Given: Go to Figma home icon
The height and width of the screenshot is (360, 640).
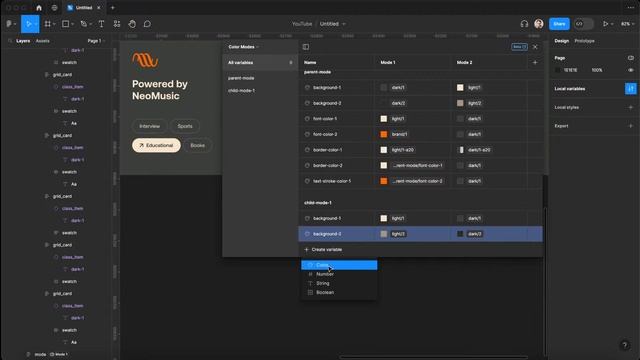Looking at the screenshot, I should [x=39, y=7].
